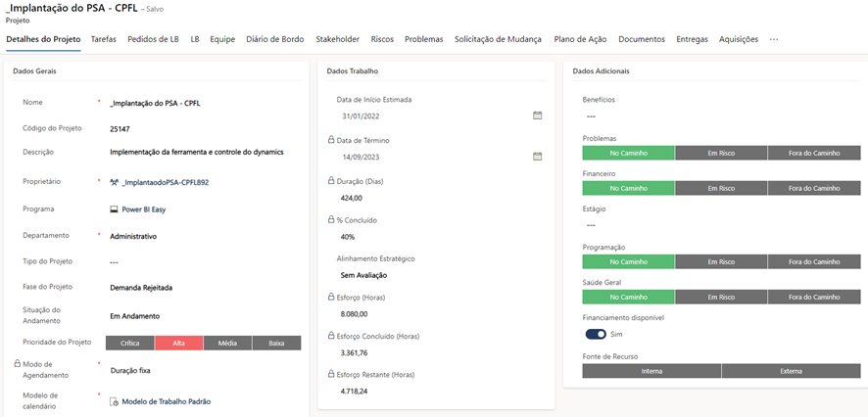The height and width of the screenshot is (417, 868).
Task: Open calendar picker for Data de Início Estimada
Action: 537,116
